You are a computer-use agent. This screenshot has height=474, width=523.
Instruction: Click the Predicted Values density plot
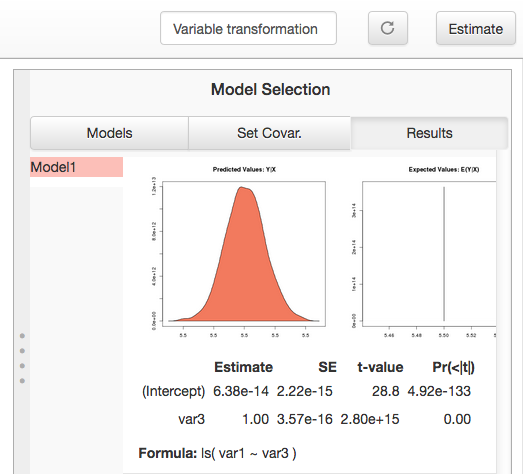pyautogui.click(x=244, y=254)
